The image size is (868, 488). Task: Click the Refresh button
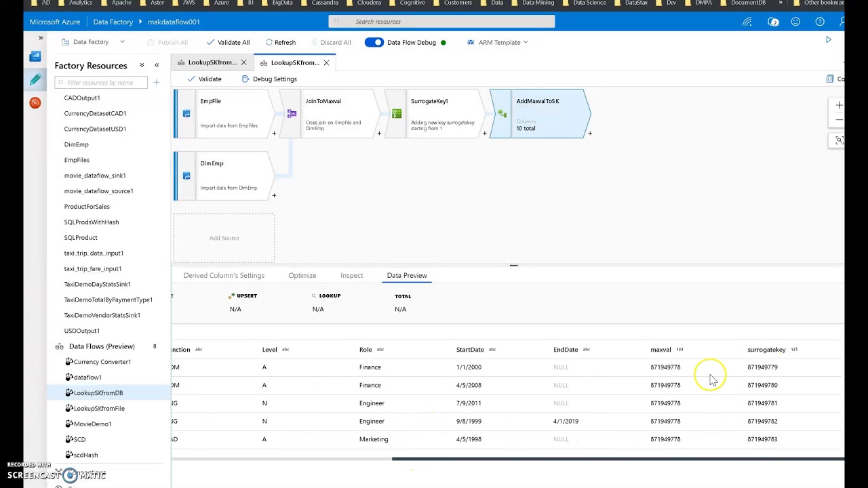[x=281, y=42]
